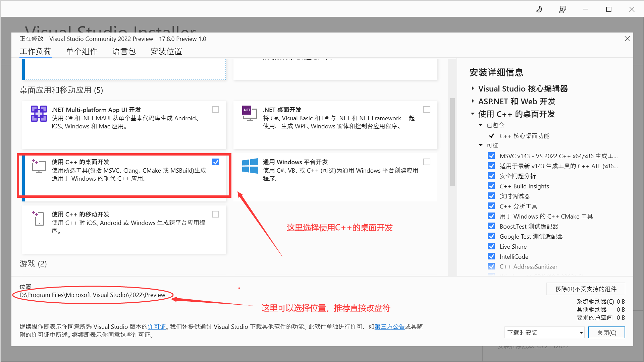Click the 游戏 (2) section heading

(x=33, y=263)
